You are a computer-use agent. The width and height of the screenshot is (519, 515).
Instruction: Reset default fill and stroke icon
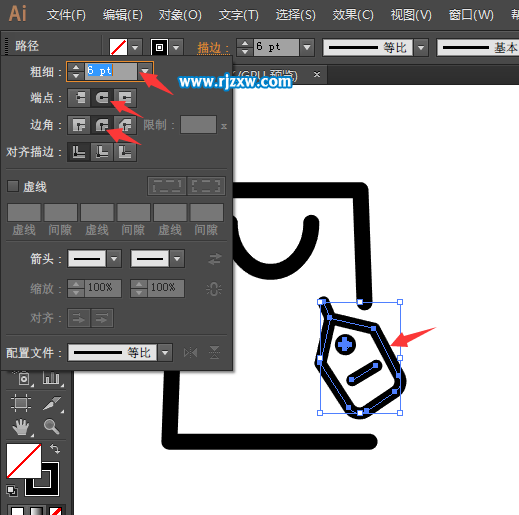(x=12, y=491)
